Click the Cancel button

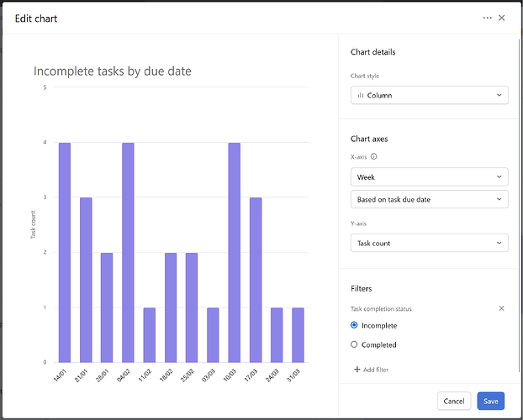453,401
